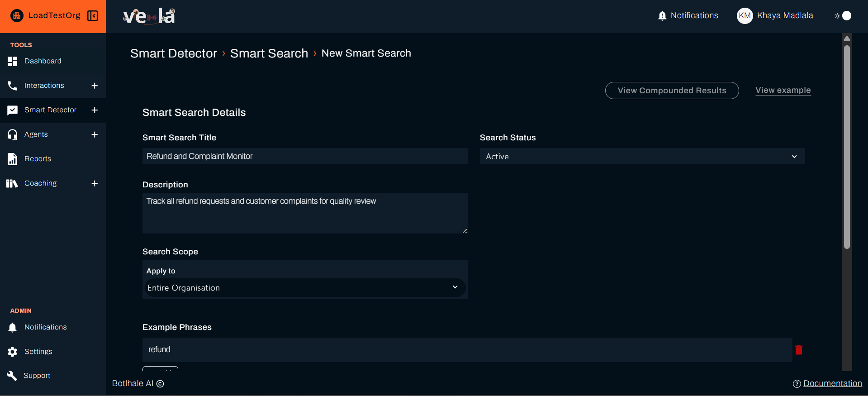Viewport: 868px width, 396px height.
Task: Click the Smart Search Title input field
Action: click(304, 156)
